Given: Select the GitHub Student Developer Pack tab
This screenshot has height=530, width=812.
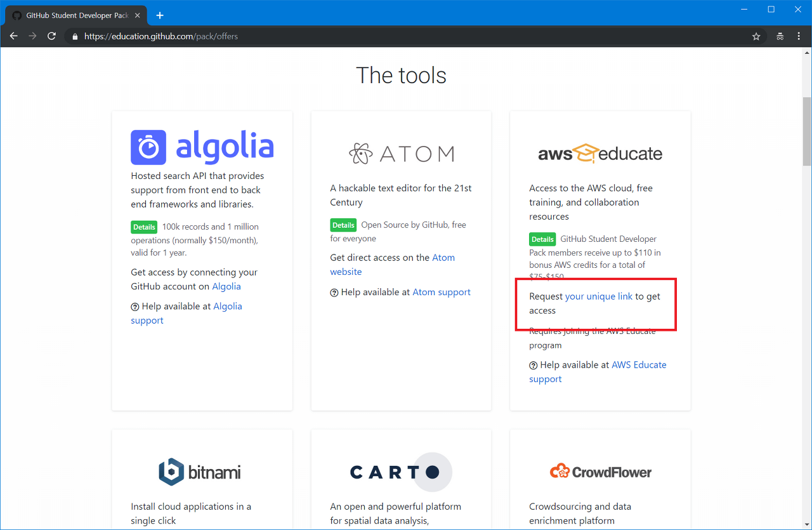Looking at the screenshot, I should [76, 15].
